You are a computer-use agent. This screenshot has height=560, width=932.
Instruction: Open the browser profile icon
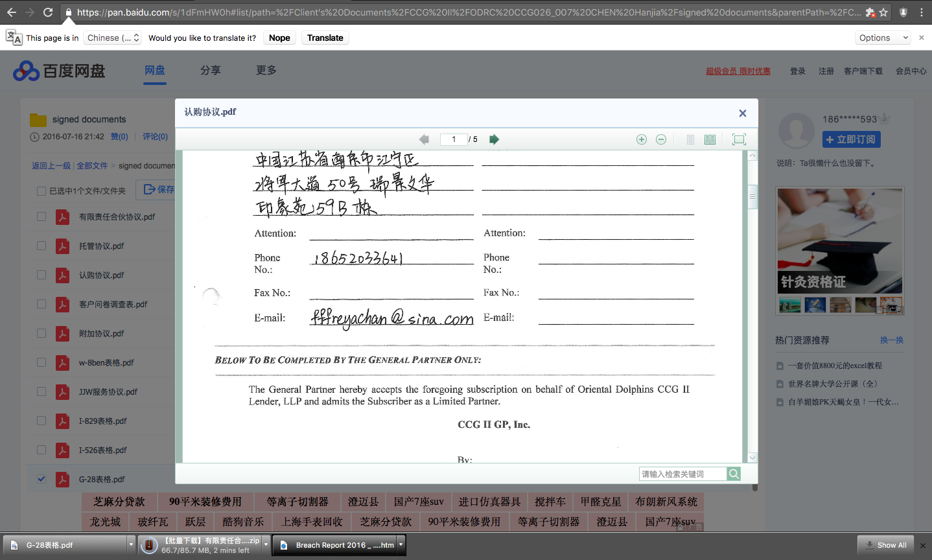click(903, 12)
